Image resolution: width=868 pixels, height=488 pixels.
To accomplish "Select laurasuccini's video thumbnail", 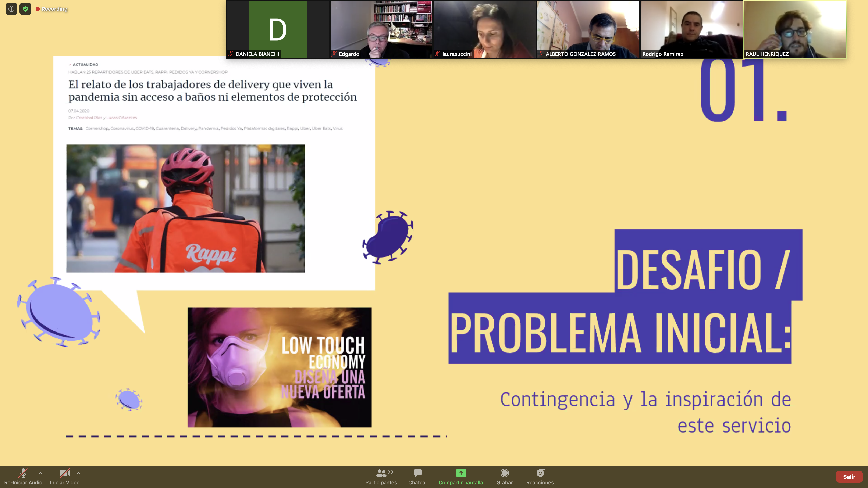I will pos(485,29).
